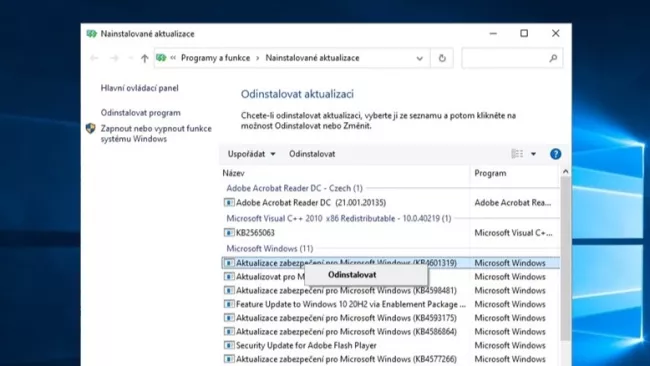Open the blue help question mark
This screenshot has width=650, height=366.
coord(555,154)
